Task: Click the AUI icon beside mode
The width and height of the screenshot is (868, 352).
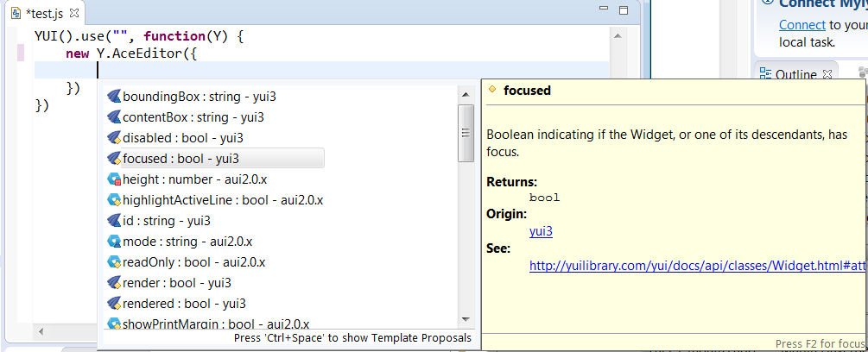Action: tap(114, 242)
